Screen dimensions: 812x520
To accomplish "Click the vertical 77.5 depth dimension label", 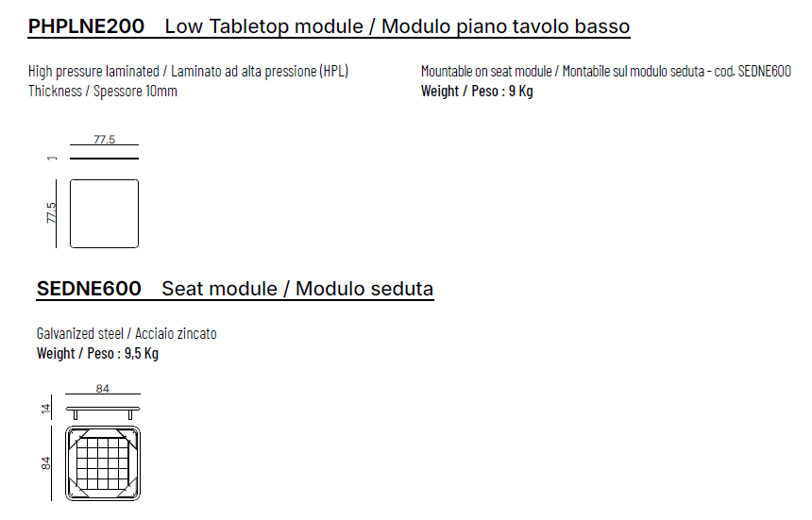I will (52, 213).
